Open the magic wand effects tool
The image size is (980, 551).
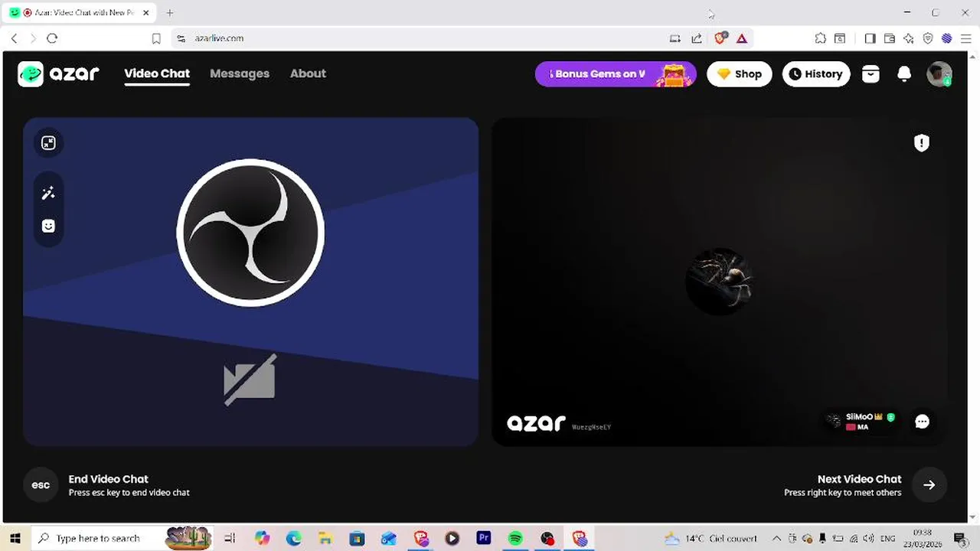click(48, 194)
